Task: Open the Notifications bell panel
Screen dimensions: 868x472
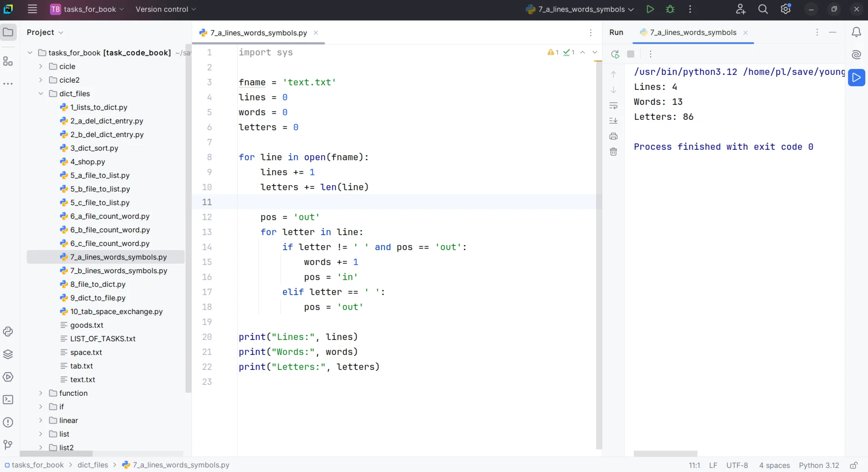Action: coord(856,32)
